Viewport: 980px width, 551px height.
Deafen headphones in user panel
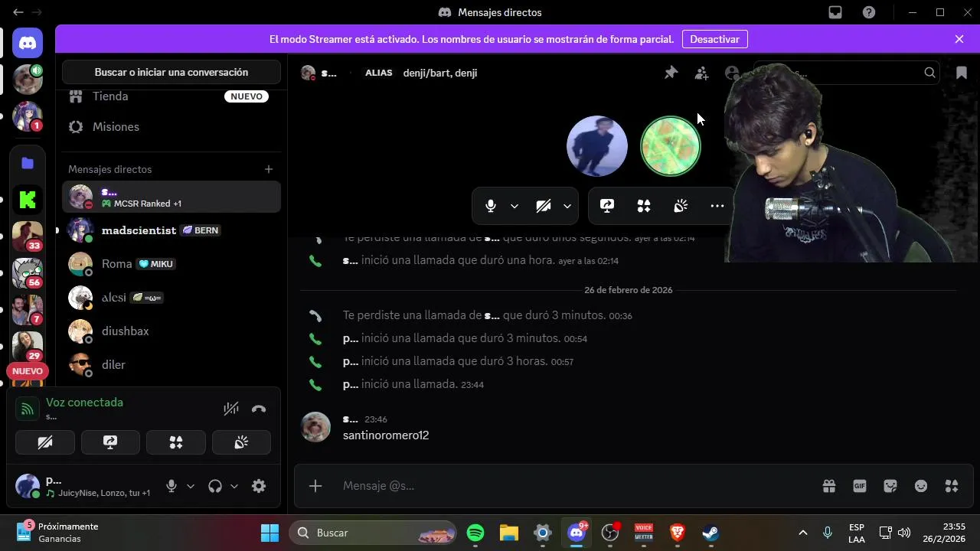point(215,486)
